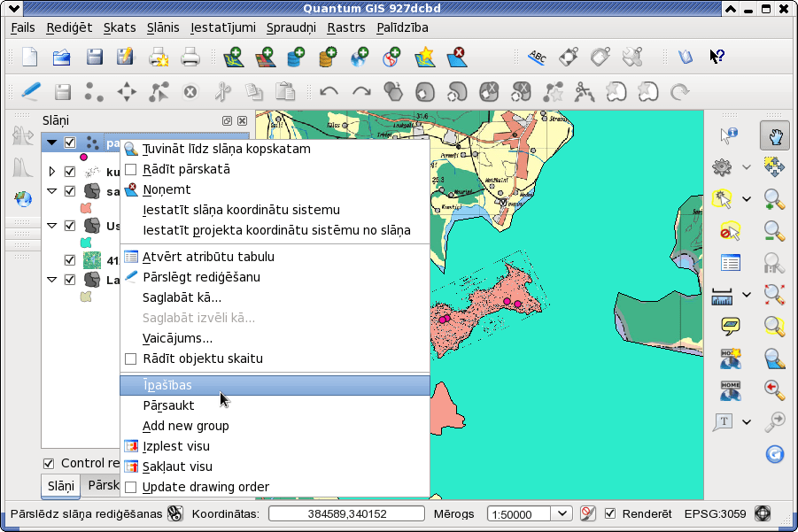The image size is (798, 532).
Task: Select the Node tool
Action: (159, 92)
